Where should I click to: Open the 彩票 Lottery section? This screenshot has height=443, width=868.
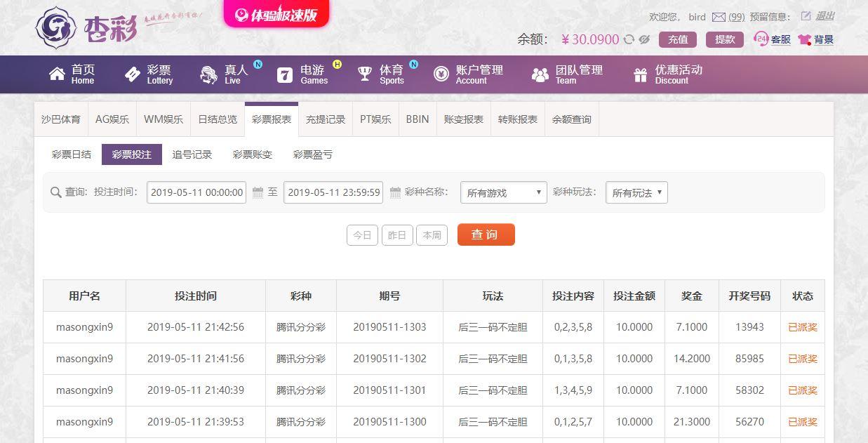point(149,74)
